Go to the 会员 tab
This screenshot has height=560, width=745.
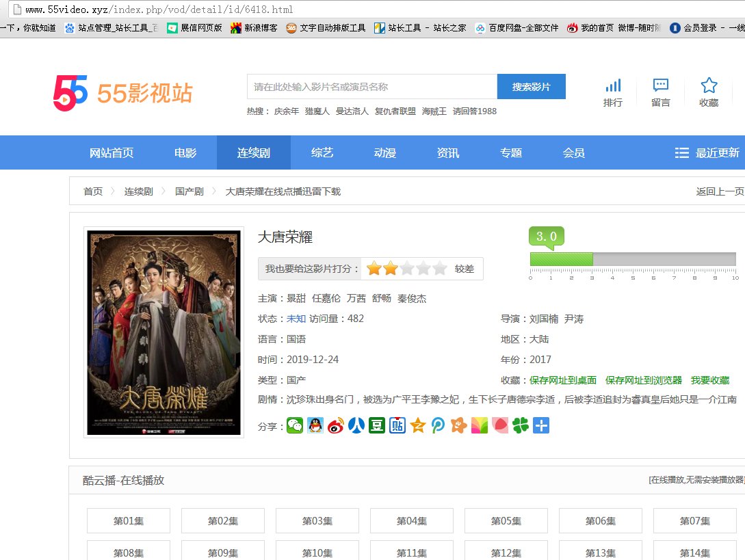(573, 152)
